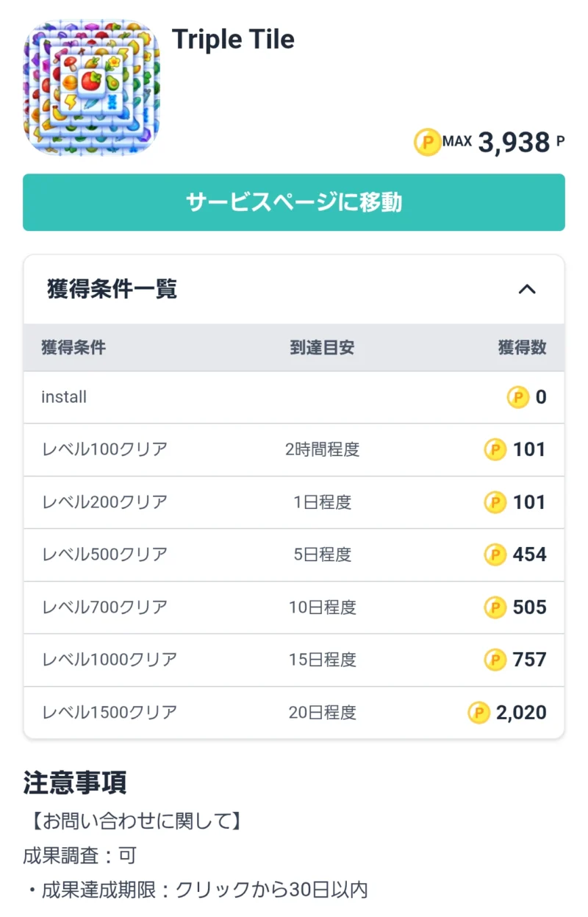Click the coin icon next to 454
The image size is (588, 917).
pyautogui.click(x=495, y=555)
